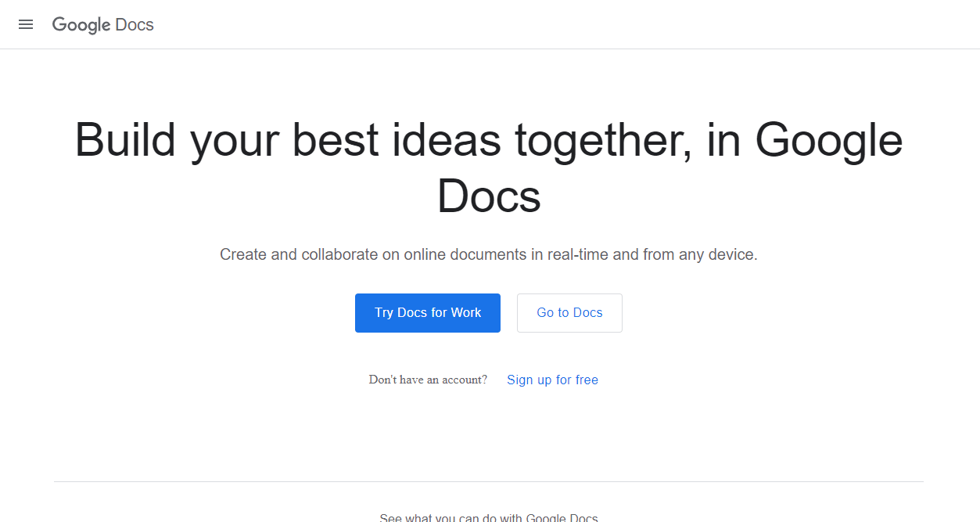Click the Google Docs logo
980x522 pixels.
pos(103,25)
